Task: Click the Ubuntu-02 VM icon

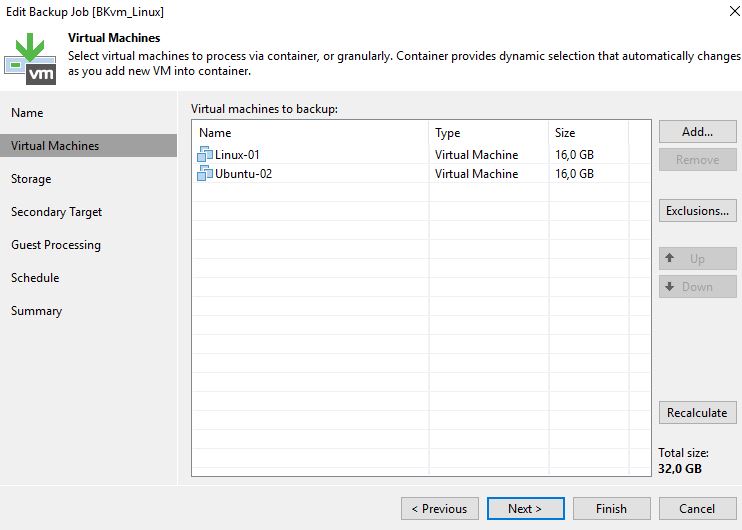Action: 204,173
